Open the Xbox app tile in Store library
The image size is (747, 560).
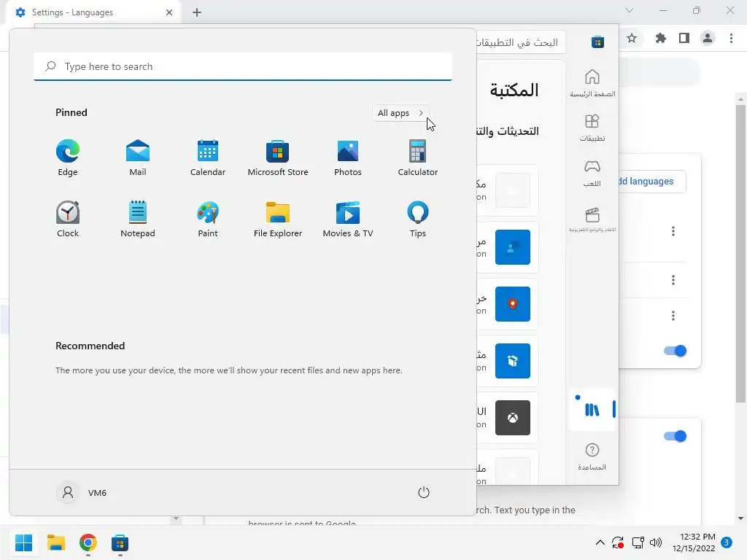pyautogui.click(x=513, y=418)
